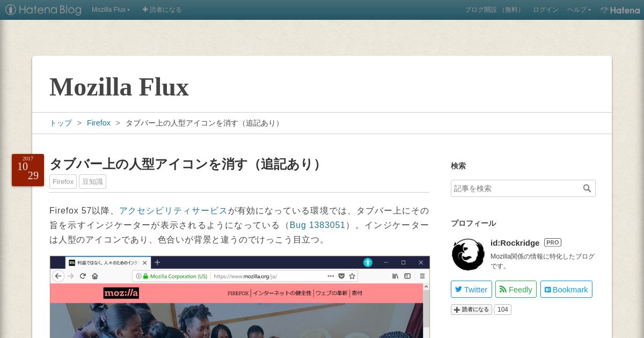This screenshot has width=644, height=338.
Task: Expand the Mozilla Flux dropdown menu
Action: pos(111,10)
